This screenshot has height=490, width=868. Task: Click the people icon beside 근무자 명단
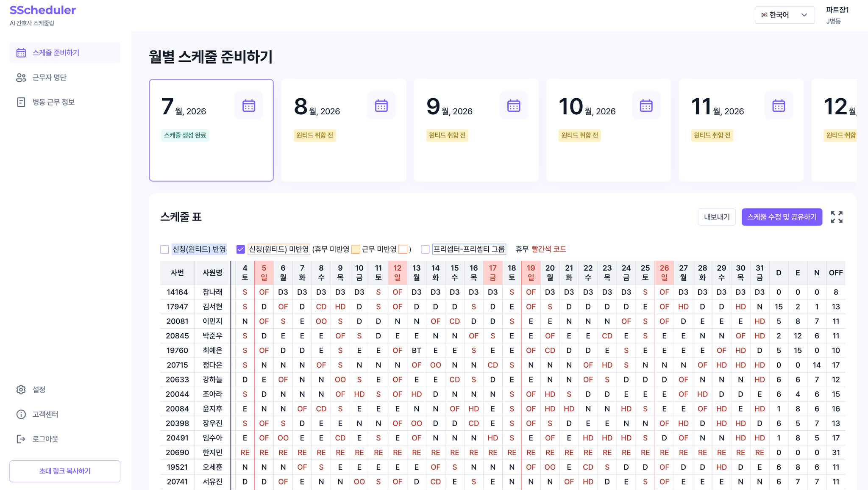[x=21, y=78]
